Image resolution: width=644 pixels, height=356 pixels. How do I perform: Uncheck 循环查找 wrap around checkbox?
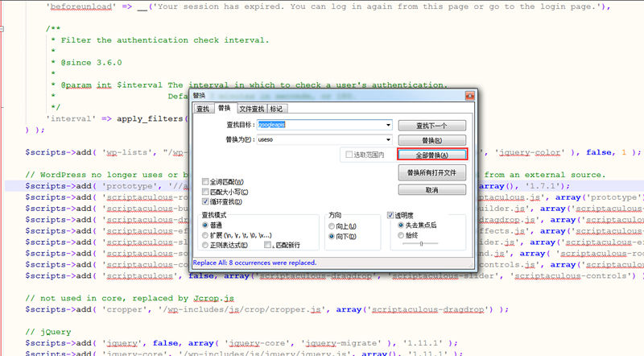coord(205,201)
